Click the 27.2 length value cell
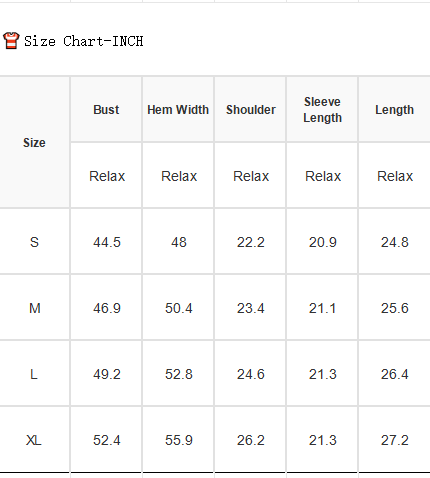 point(395,440)
